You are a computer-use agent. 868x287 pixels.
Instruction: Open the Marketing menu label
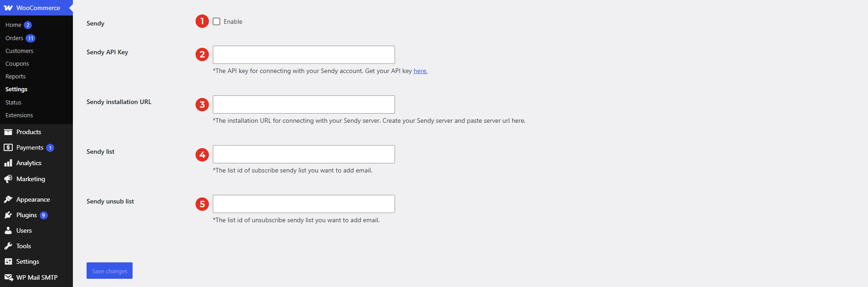(x=31, y=179)
